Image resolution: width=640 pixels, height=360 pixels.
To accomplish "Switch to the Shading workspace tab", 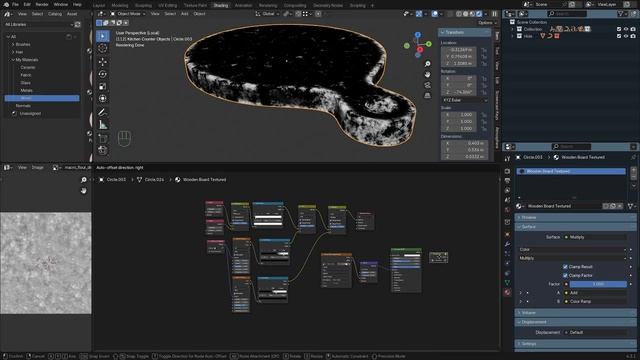I will (x=221, y=5).
